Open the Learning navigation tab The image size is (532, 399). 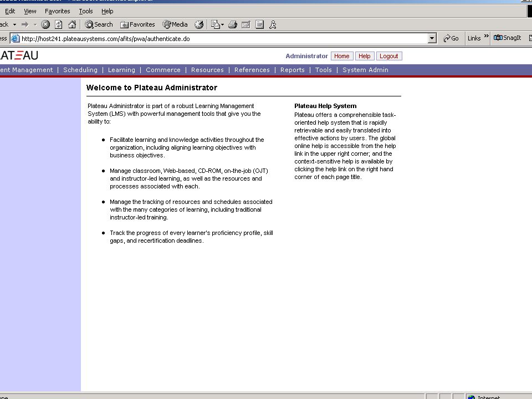pyautogui.click(x=121, y=70)
